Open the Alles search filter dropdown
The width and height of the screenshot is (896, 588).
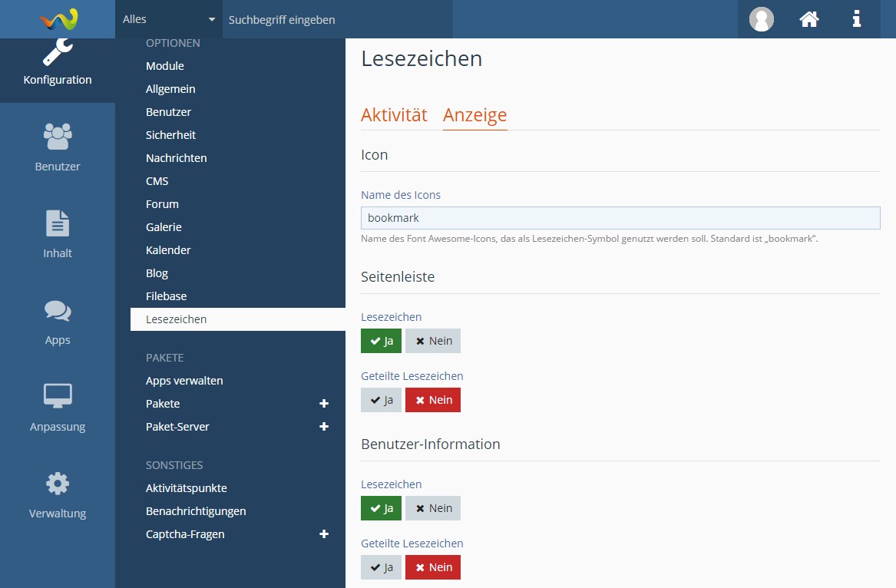(169, 19)
